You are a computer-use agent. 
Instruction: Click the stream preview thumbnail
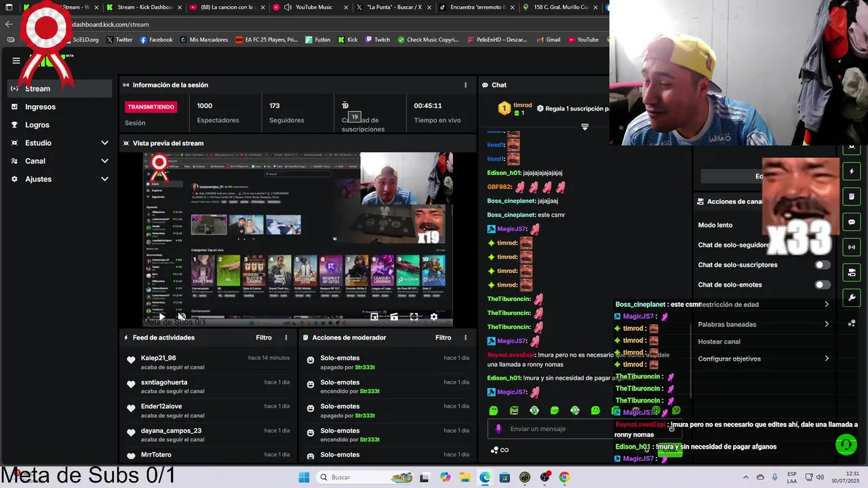[x=298, y=239]
